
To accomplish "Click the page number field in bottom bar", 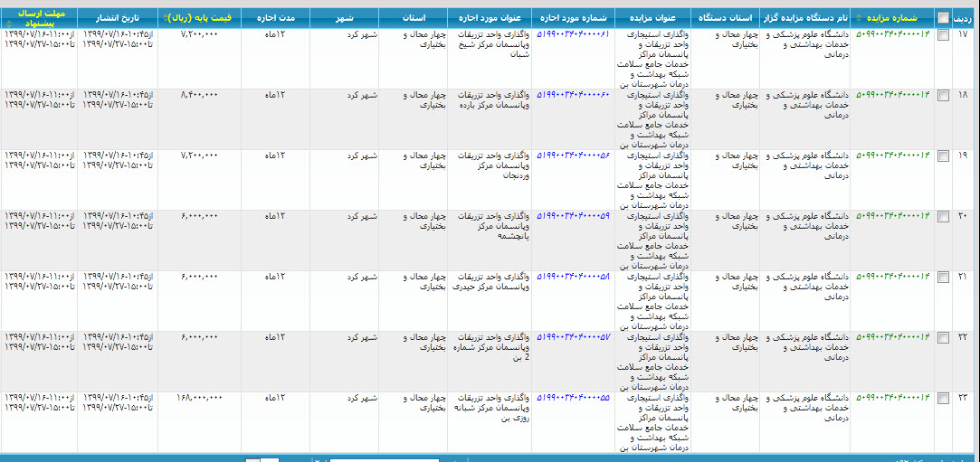I will pyautogui.click(x=270, y=461).
